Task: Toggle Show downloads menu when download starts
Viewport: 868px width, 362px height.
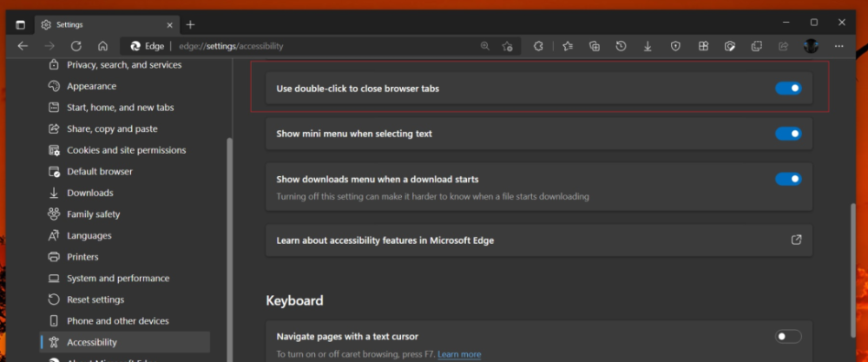Action: click(x=787, y=180)
